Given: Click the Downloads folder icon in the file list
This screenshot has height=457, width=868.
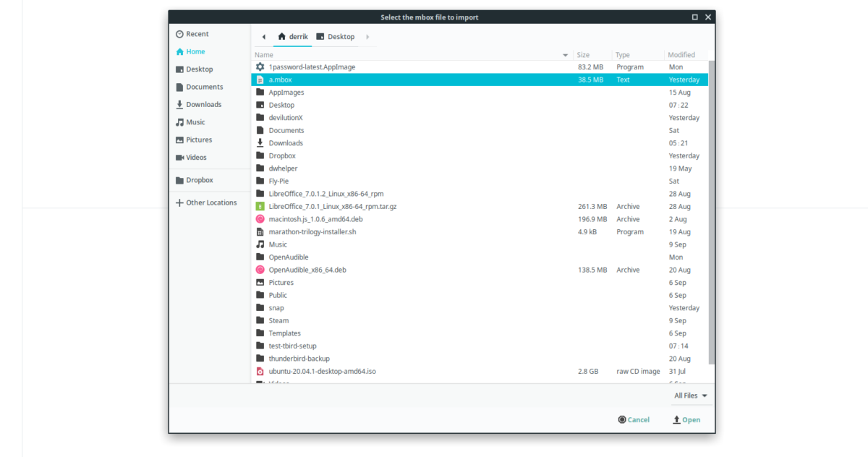Looking at the screenshot, I should point(260,143).
